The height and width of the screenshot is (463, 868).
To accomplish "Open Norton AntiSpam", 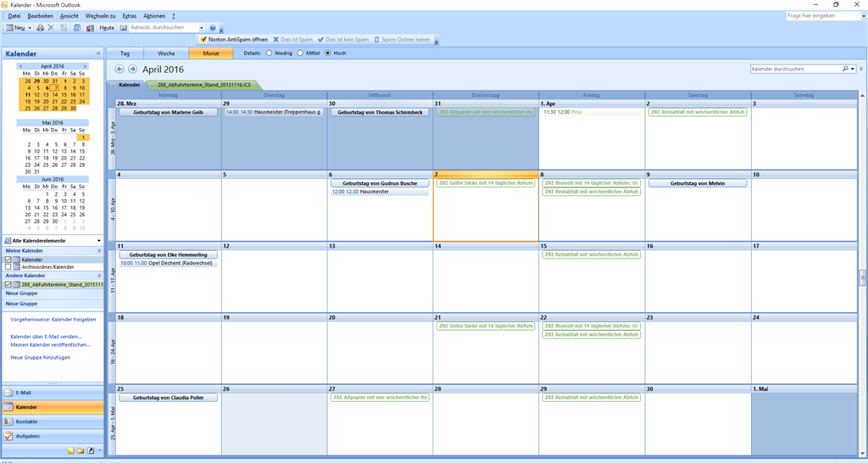I will pyautogui.click(x=234, y=39).
